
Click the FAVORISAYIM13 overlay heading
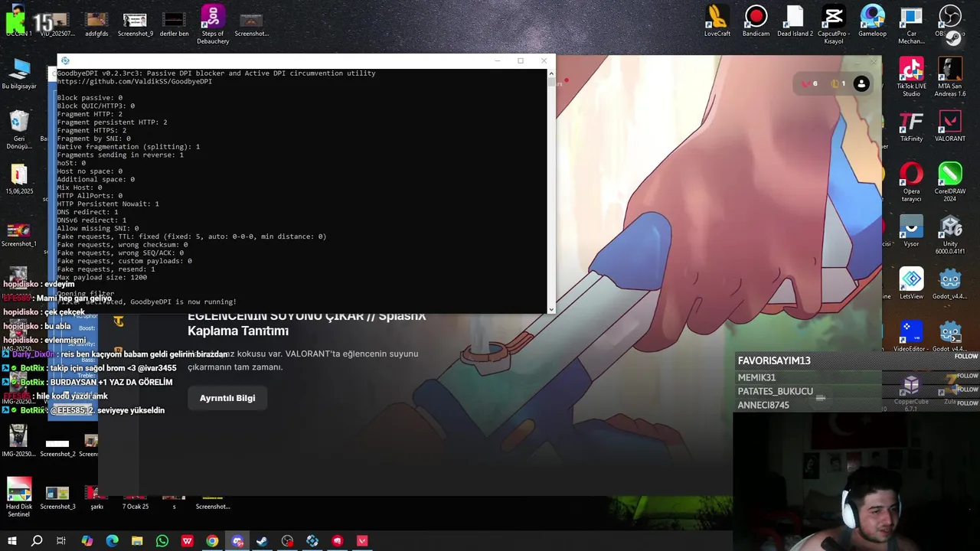tap(774, 360)
